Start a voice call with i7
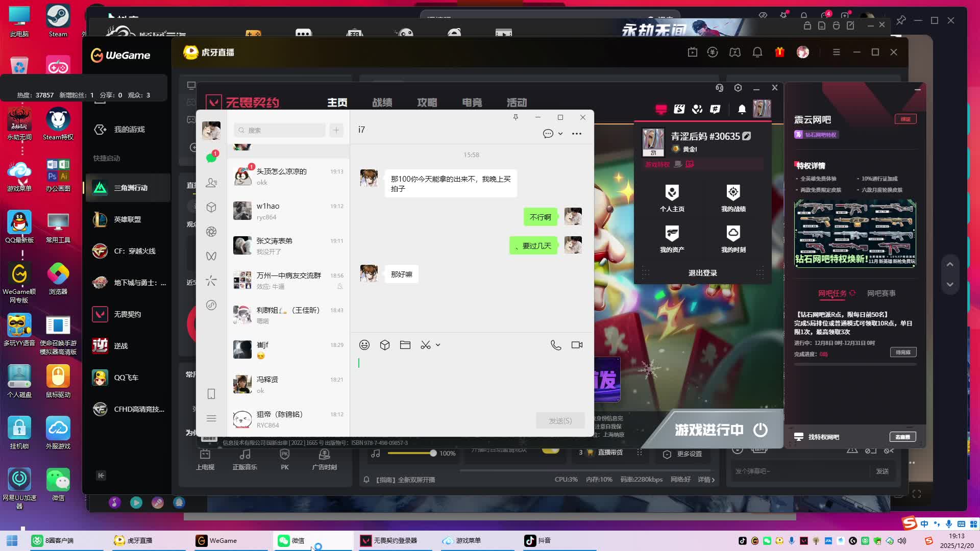980x551 pixels. tap(556, 345)
